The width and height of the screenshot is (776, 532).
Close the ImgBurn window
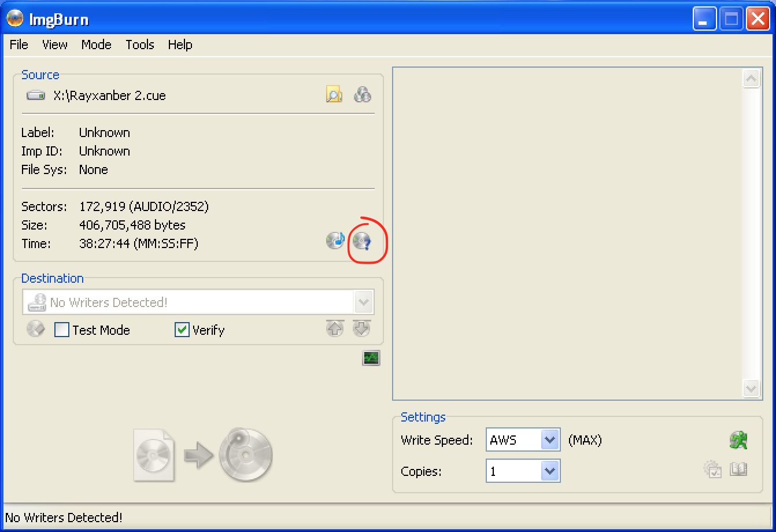(757, 20)
